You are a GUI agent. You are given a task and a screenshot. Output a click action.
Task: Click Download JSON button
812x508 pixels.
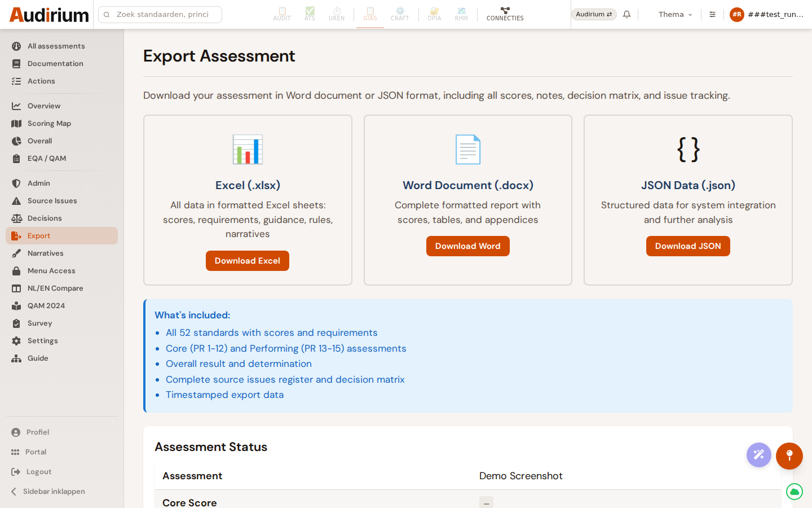pyautogui.click(x=688, y=246)
